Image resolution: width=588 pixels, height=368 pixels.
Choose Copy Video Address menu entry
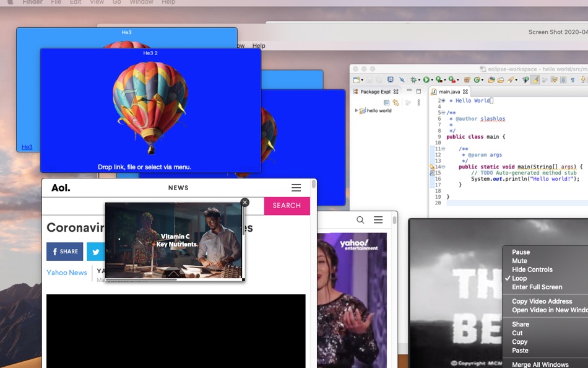click(542, 301)
